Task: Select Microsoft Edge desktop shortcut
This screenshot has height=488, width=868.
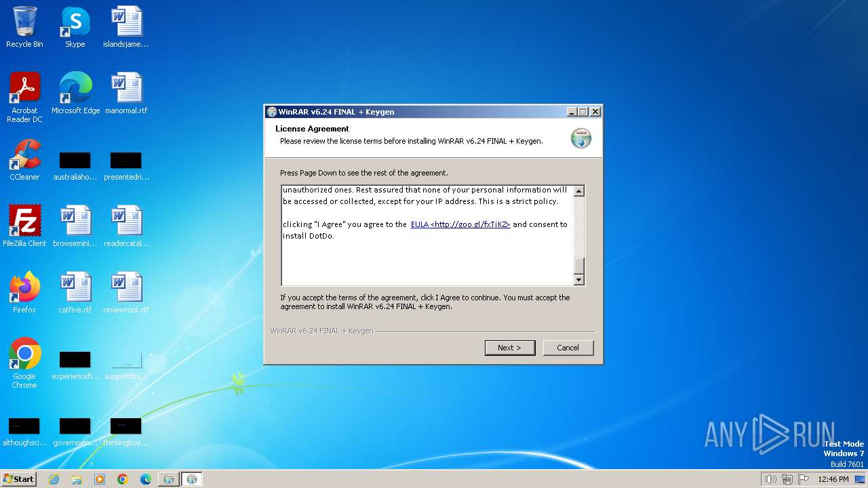Action: click(x=75, y=94)
